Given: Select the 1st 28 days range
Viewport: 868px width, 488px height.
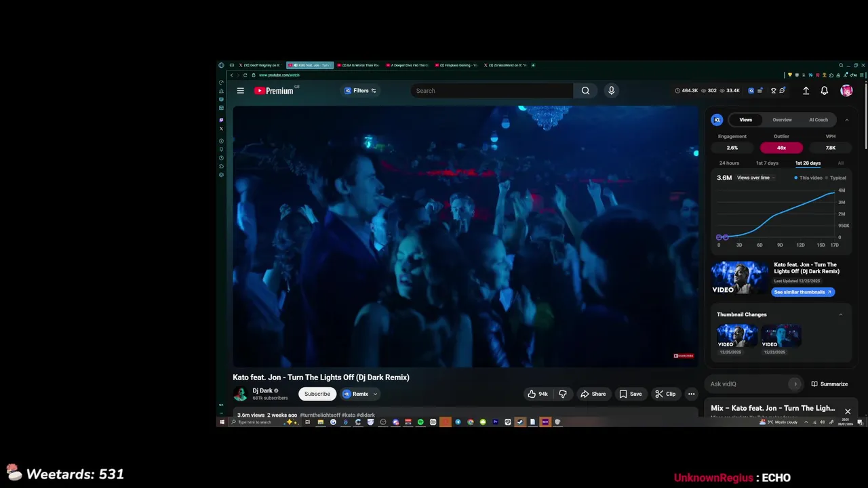Looking at the screenshot, I should 808,163.
